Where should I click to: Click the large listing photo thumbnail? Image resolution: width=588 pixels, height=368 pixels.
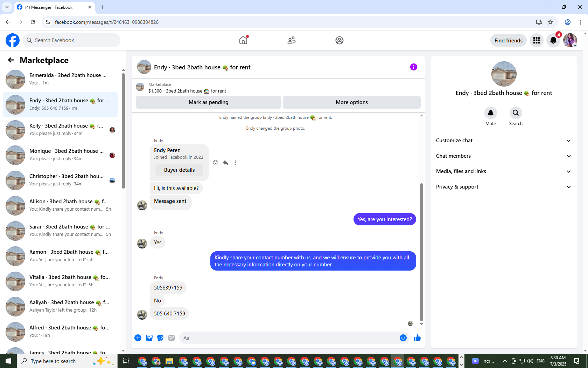click(504, 74)
